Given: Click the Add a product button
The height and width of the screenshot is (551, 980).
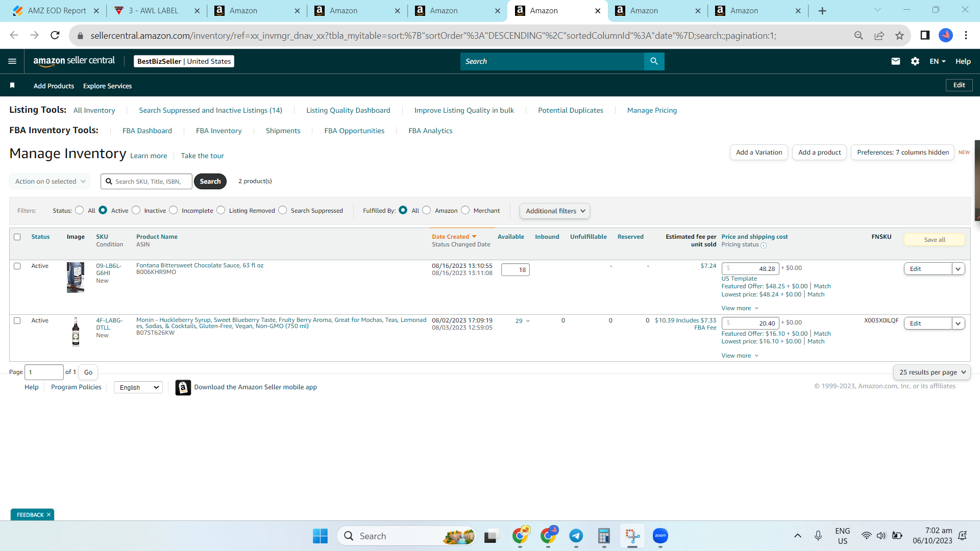Looking at the screenshot, I should [x=820, y=152].
